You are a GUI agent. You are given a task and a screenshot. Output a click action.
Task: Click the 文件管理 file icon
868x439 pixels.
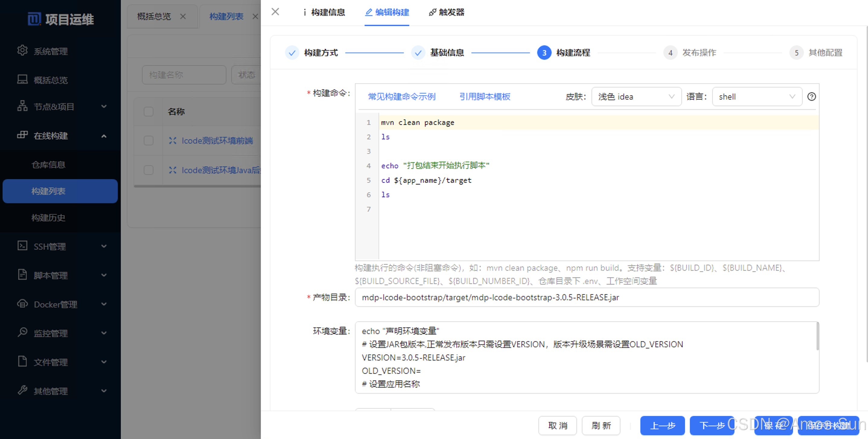tap(22, 361)
